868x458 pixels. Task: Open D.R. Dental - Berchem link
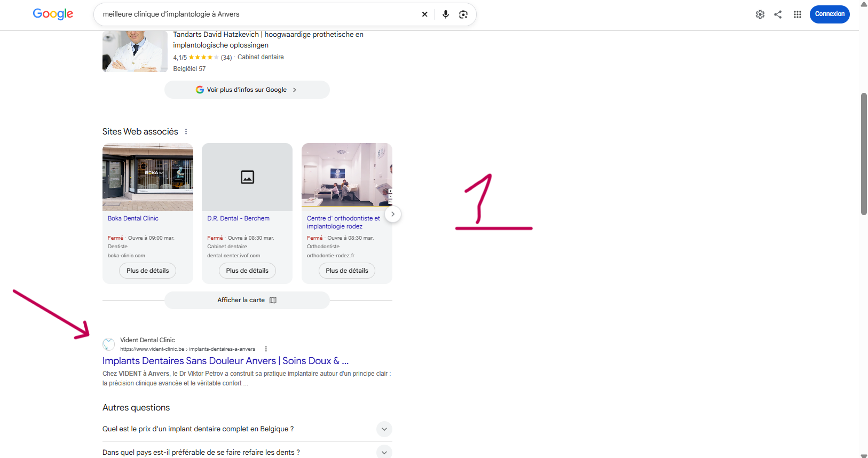pos(238,218)
